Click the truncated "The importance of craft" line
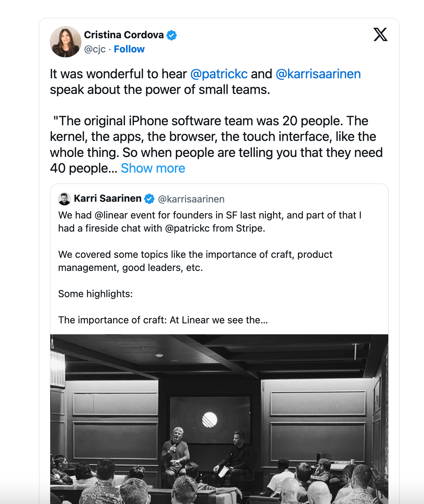This screenshot has width=424, height=504. point(163,320)
